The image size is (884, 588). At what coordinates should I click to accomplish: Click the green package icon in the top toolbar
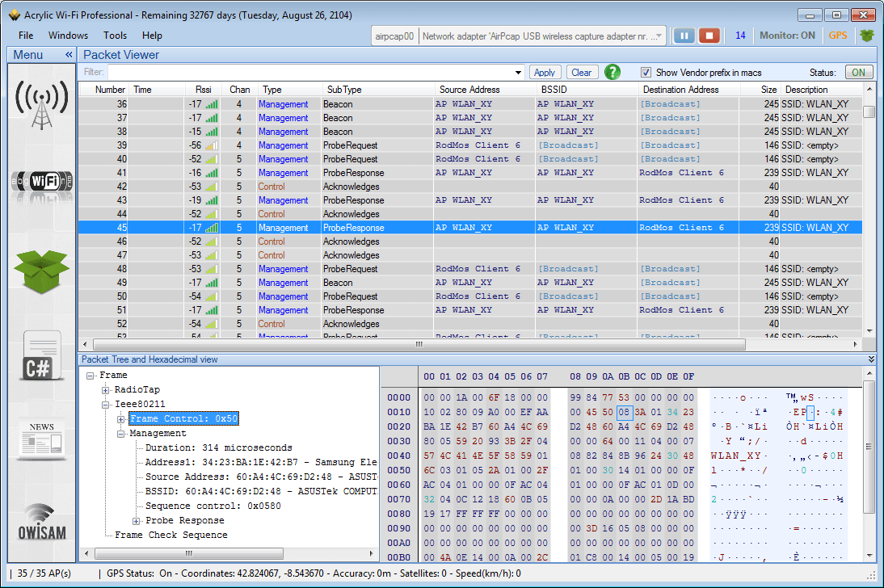866,36
